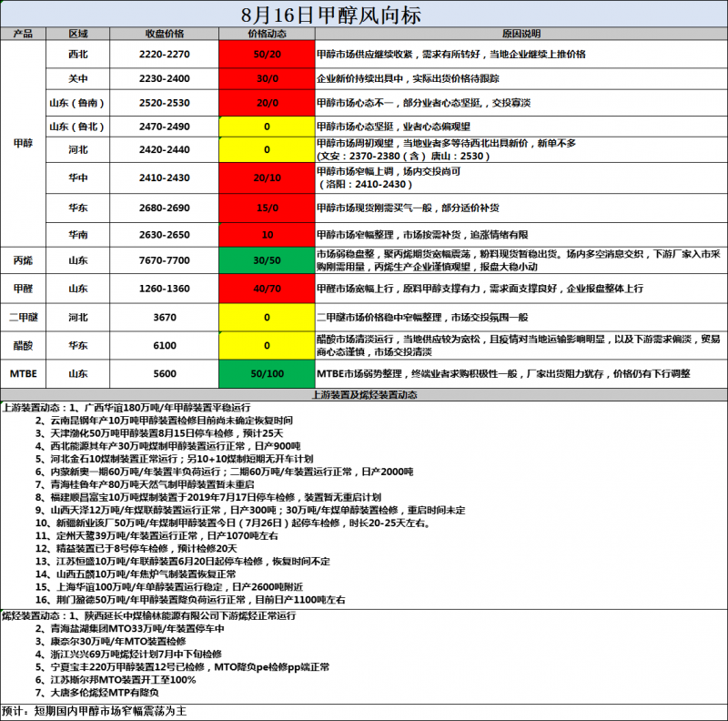Click the price '7670-7700'
728x721 pixels.
click(165, 260)
